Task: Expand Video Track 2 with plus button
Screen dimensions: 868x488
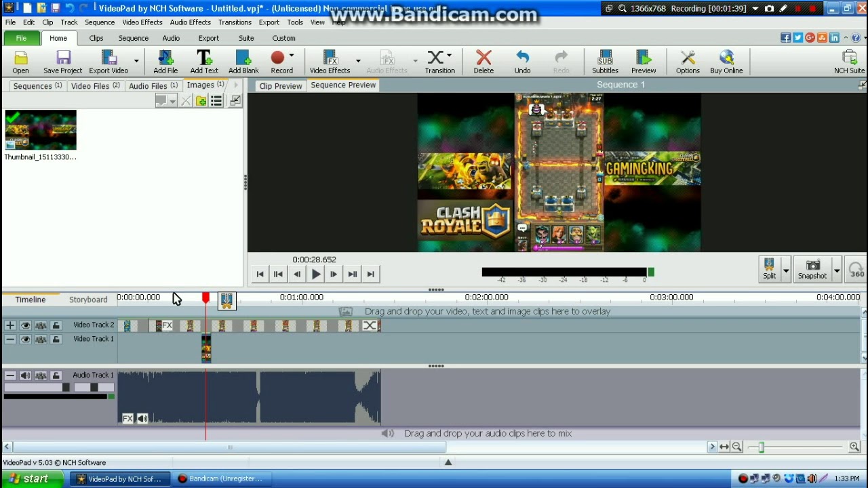Action: coord(10,325)
